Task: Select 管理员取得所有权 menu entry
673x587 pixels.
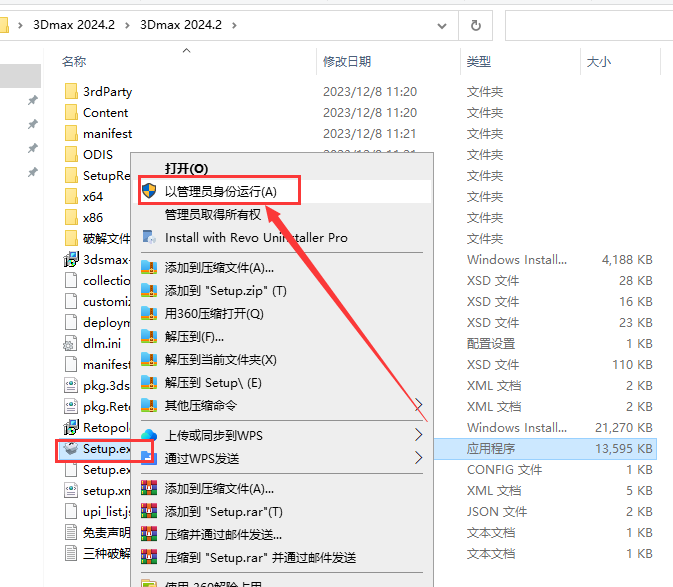Action: [x=212, y=215]
